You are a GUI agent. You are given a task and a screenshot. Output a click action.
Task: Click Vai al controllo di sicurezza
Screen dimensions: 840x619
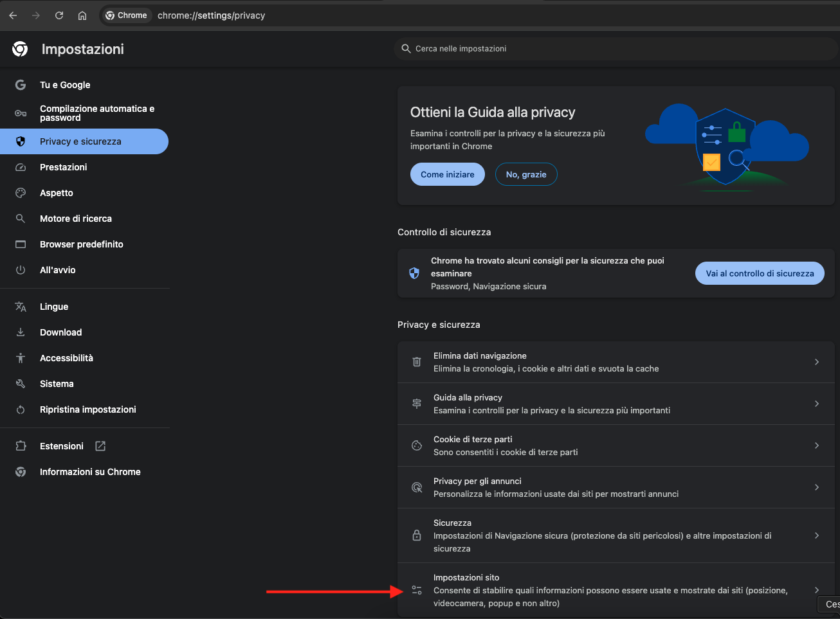(760, 273)
